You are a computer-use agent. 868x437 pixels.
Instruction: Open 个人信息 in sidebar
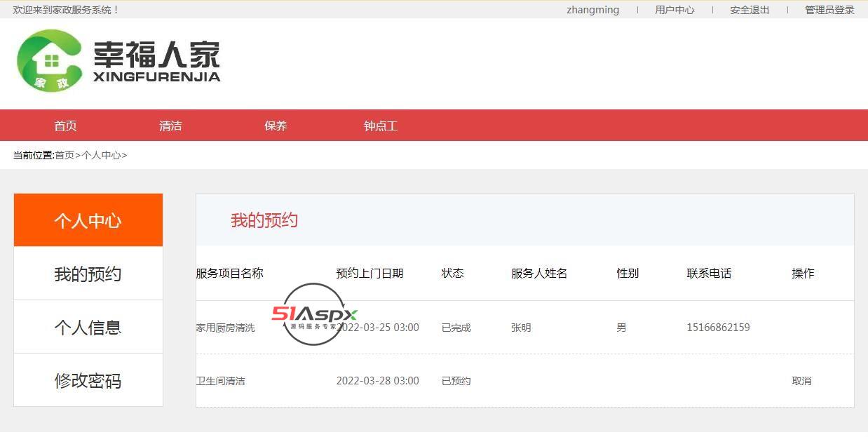(x=88, y=327)
